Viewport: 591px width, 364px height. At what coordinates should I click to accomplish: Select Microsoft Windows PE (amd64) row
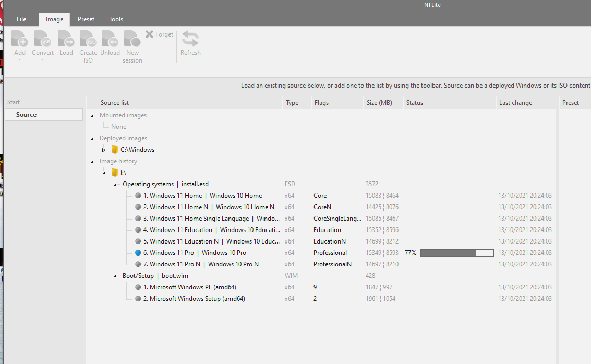coord(321,287)
